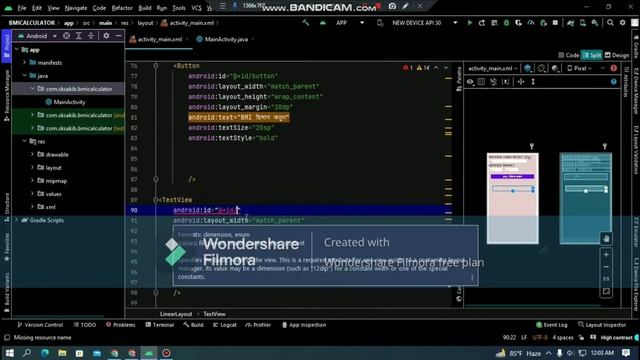Image resolution: width=640 pixels, height=360 pixels.
Task: Open the Problems tool window
Action: click(120, 325)
